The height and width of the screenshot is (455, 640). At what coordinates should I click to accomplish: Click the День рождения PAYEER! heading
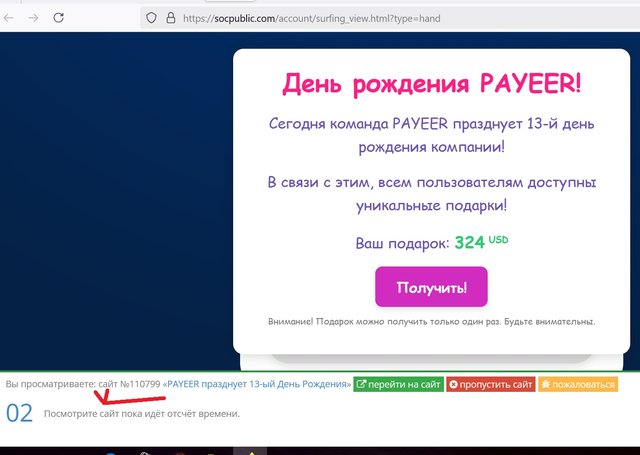pos(431,84)
